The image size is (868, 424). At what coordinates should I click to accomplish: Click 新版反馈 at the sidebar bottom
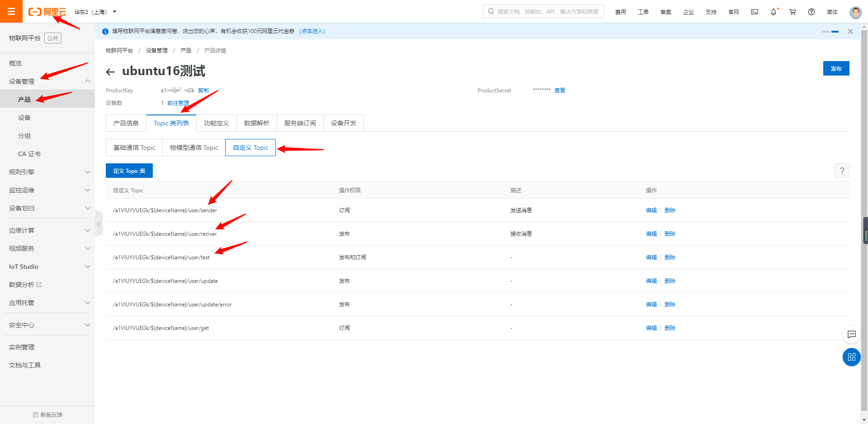(x=47, y=414)
